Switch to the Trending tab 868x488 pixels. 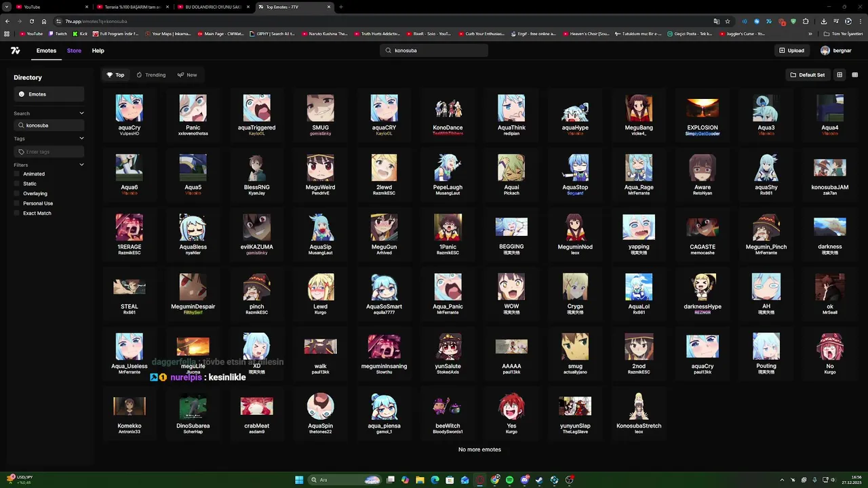(151, 75)
